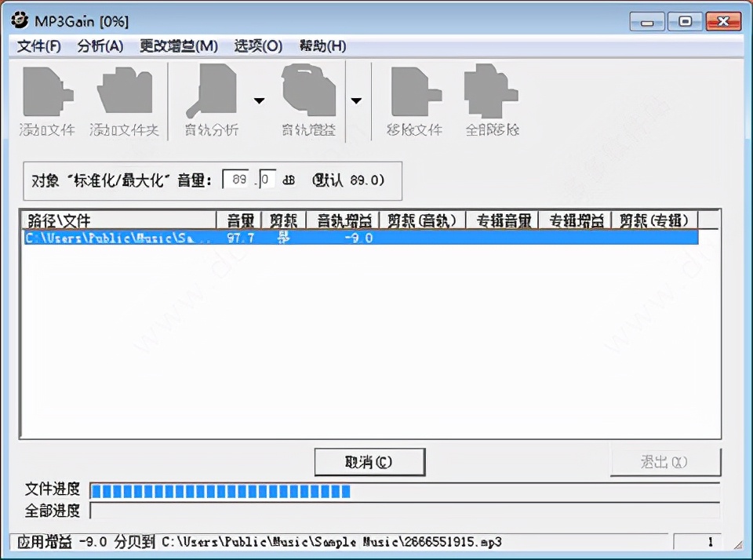Image resolution: width=753 pixels, height=560 pixels.
Task: Click the 退出(X) exit button
Action: click(x=665, y=461)
